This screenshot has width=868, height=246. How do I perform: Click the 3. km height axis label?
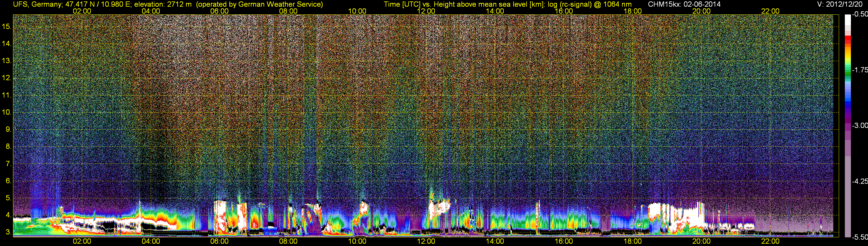pyautogui.click(x=8, y=232)
